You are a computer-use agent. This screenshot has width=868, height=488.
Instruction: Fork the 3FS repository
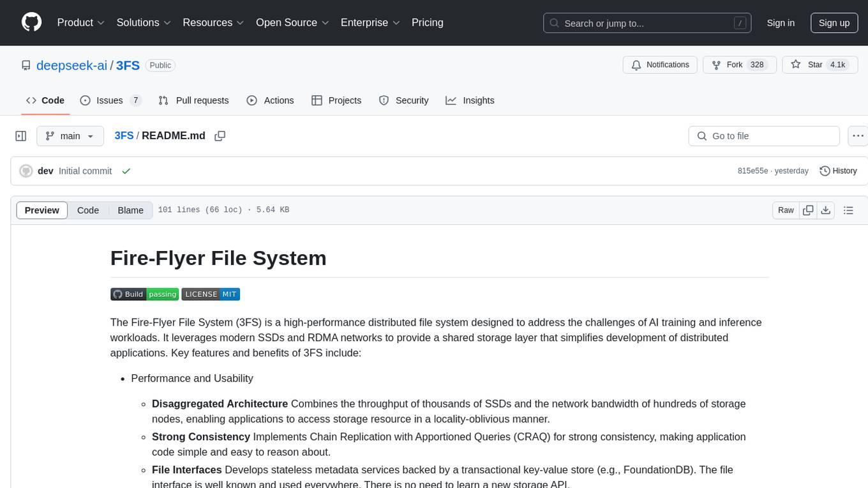tap(739, 65)
